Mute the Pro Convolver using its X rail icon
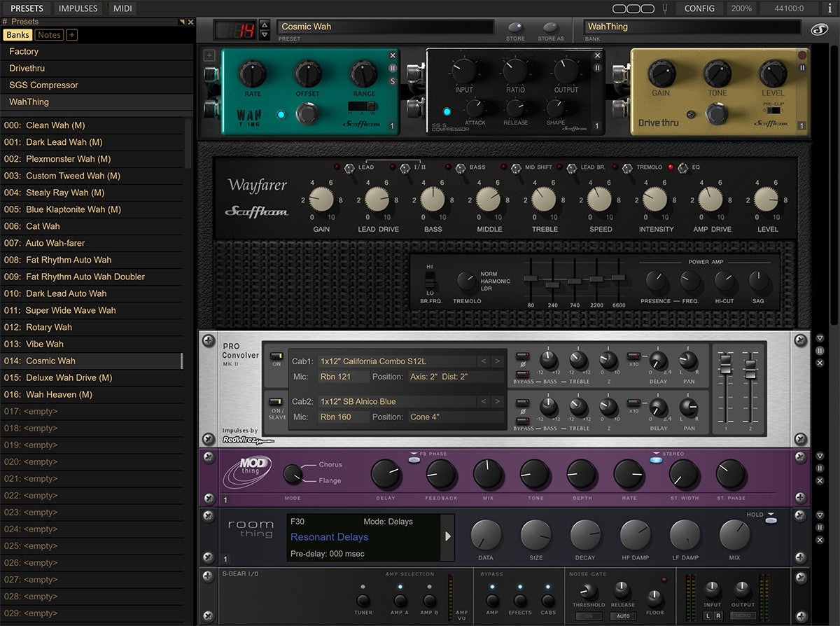 820,363
